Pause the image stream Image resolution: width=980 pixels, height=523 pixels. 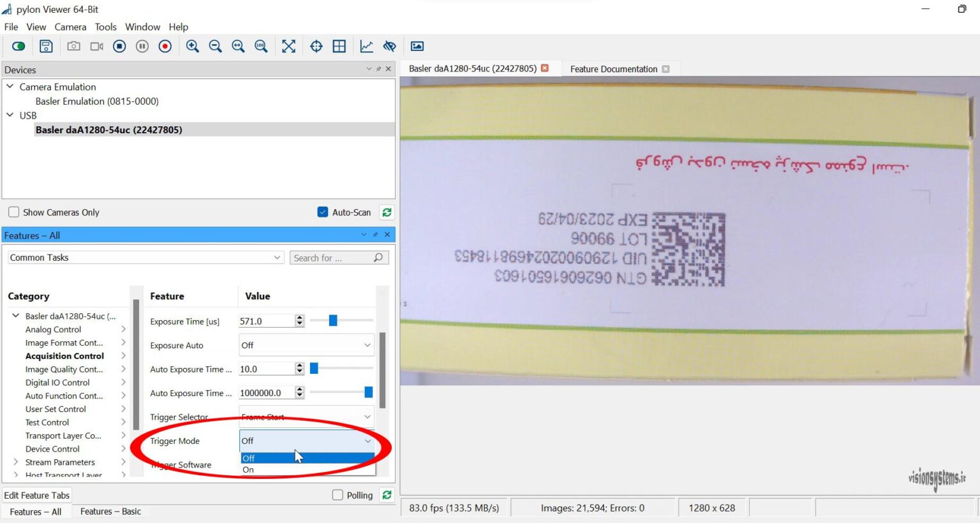tap(142, 46)
